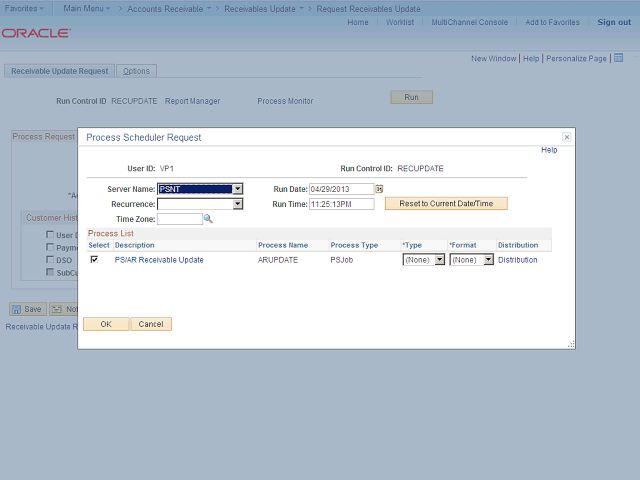The image size is (640, 480).
Task: Open the Report Manager link
Action: (192, 101)
